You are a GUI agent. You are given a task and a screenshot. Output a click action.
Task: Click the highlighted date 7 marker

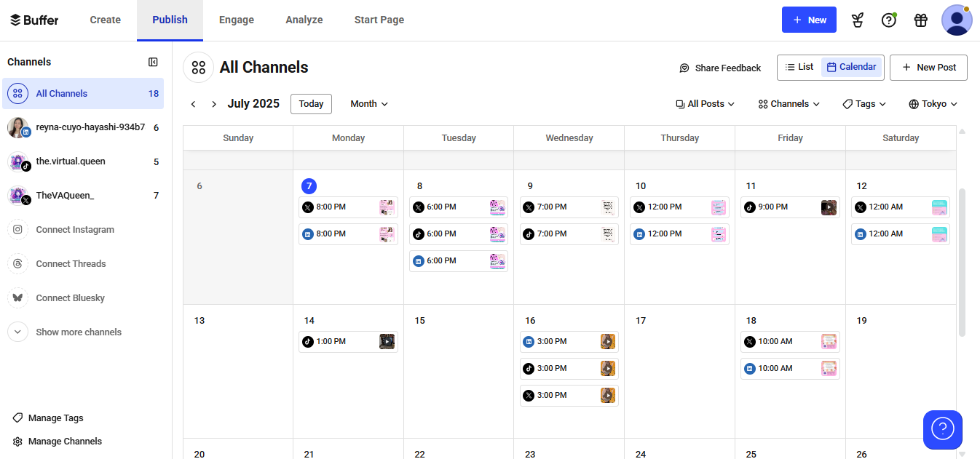[309, 186]
